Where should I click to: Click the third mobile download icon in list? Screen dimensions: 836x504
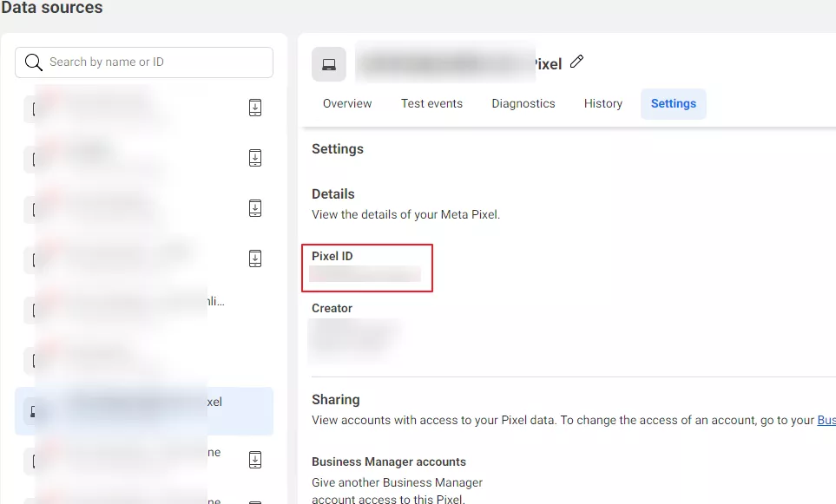click(x=255, y=208)
